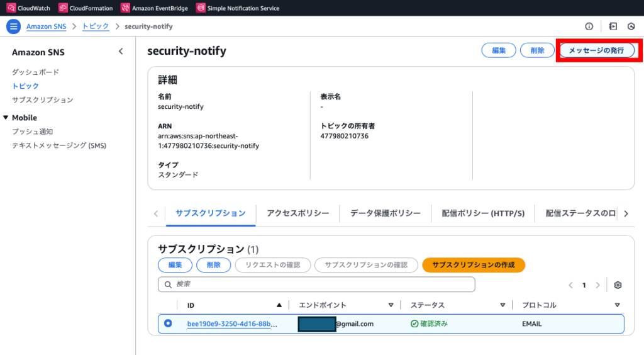Click サブスクリプションの確認 button
The image size is (644, 355).
coord(367,265)
